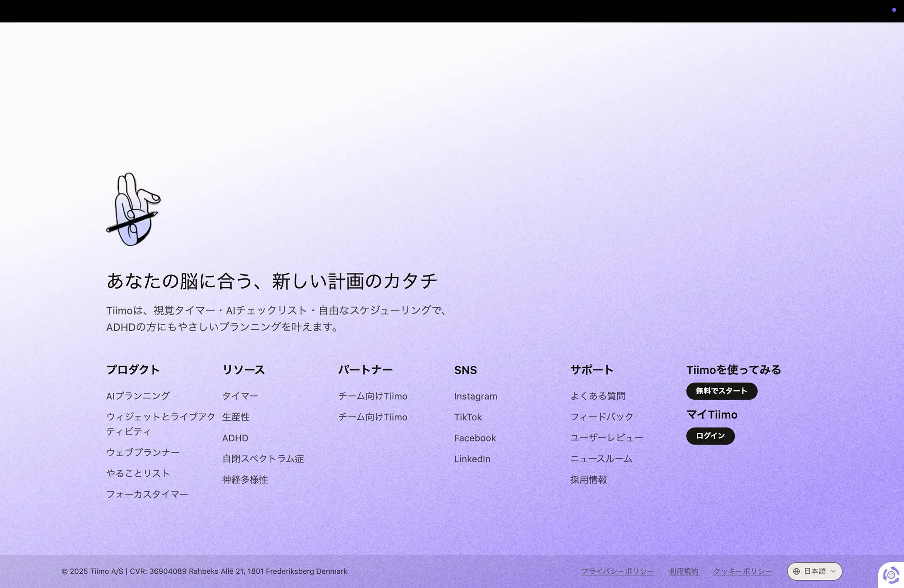This screenshot has height=588, width=904.
Task: Open the プライバシーポリシー link
Action: point(618,571)
